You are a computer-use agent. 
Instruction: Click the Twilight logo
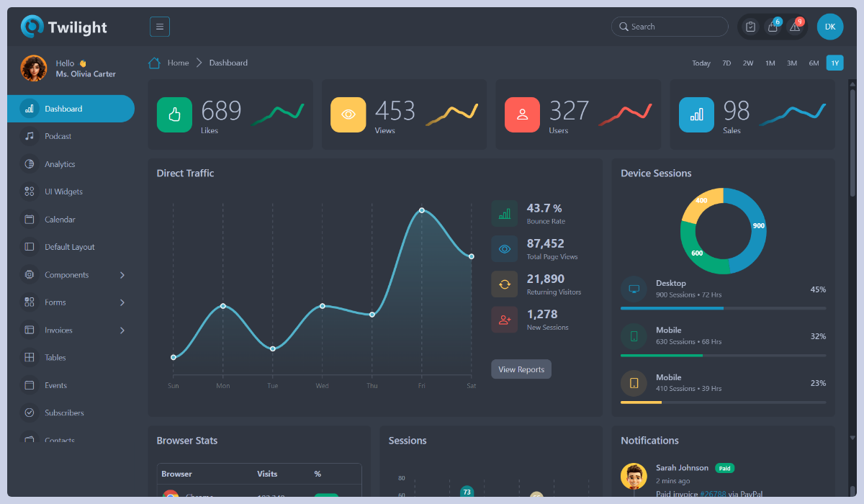pos(63,26)
